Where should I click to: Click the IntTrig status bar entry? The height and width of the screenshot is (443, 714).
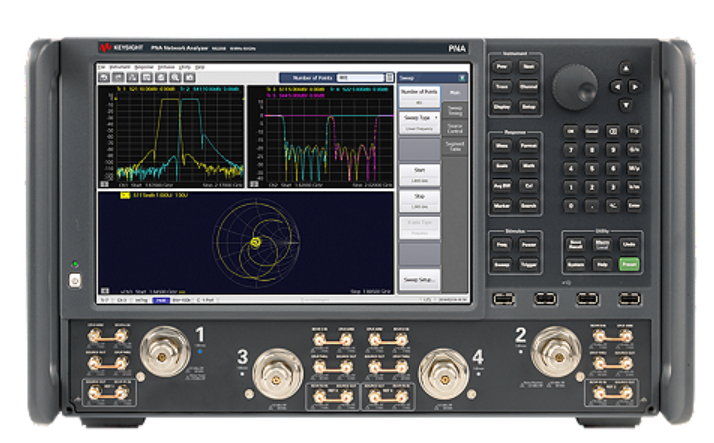[x=141, y=300]
